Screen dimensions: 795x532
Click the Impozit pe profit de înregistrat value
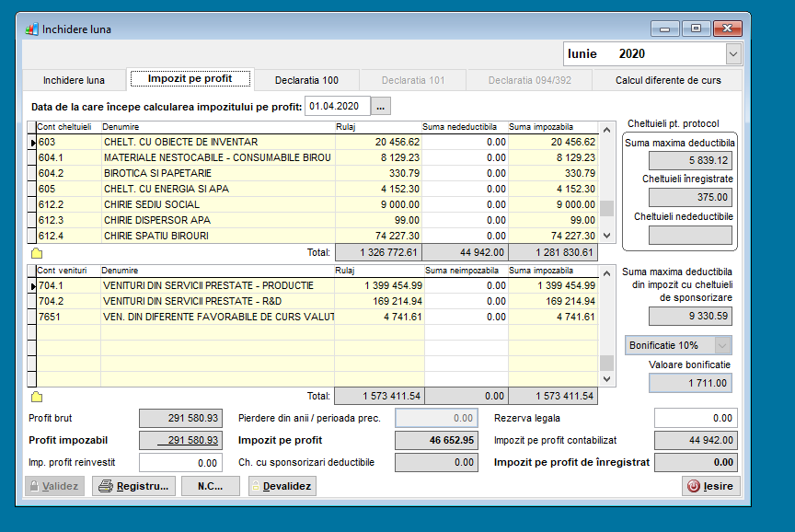coord(696,463)
